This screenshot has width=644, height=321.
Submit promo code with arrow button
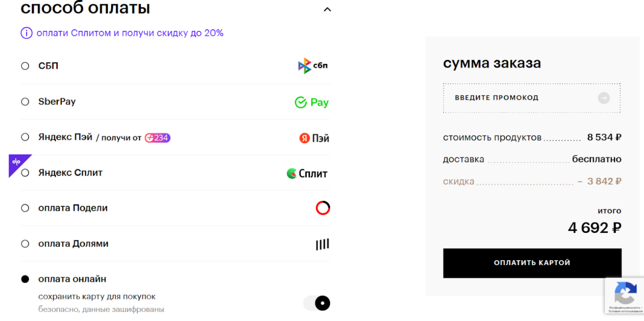tap(603, 98)
